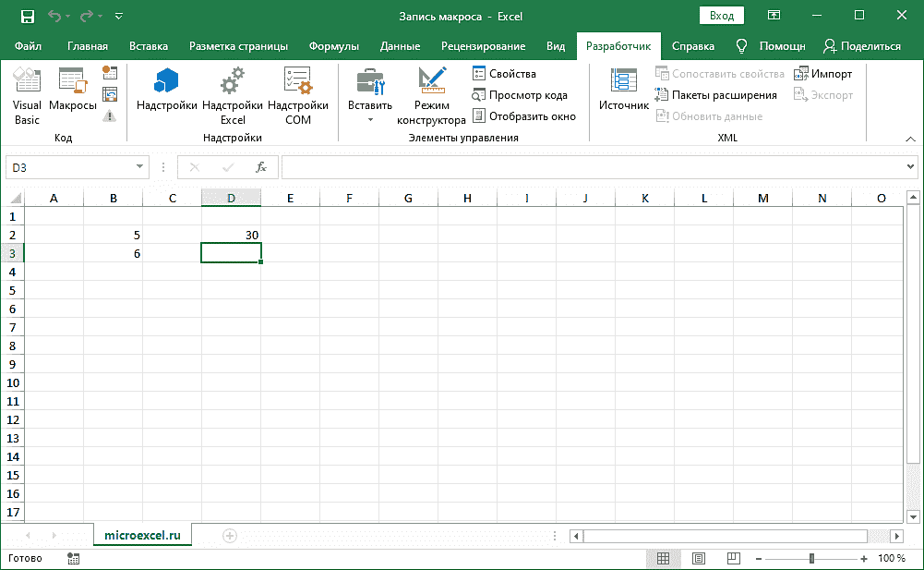
Task: Open Excel add-ins (Надстройки Excel)
Action: click(x=233, y=95)
